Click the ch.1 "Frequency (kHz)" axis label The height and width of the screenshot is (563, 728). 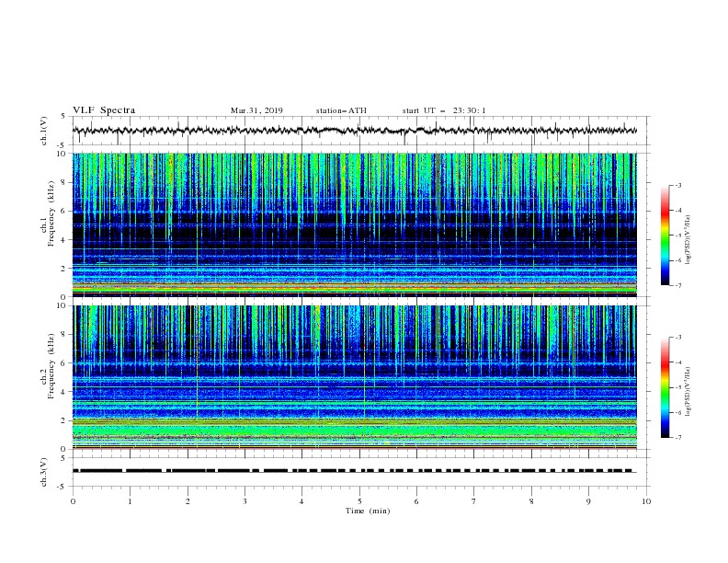pos(51,214)
